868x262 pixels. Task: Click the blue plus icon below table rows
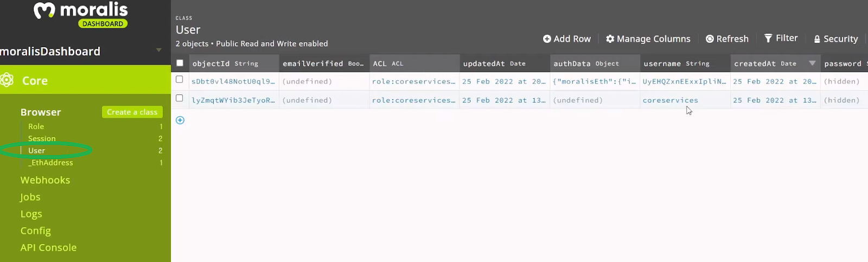(180, 120)
